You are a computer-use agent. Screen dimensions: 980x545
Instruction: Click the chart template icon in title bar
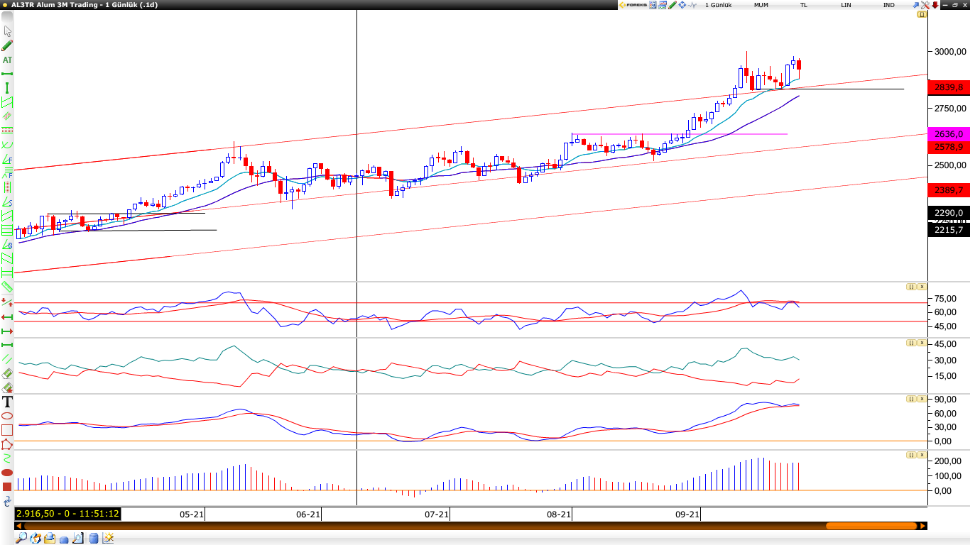[662, 5]
